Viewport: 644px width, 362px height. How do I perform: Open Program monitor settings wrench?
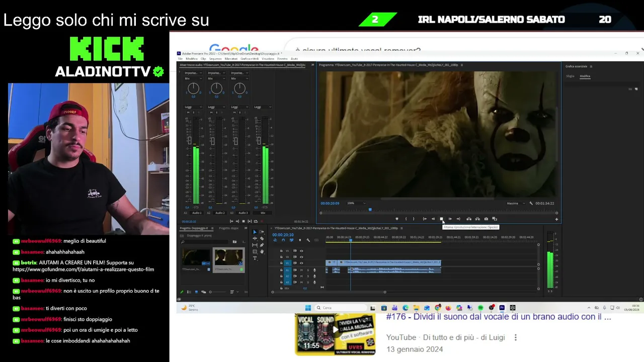point(531,203)
